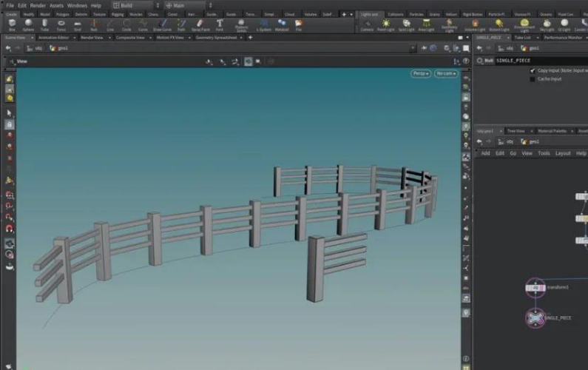Switch to the Geometry Spreadsheet tab

(x=216, y=38)
